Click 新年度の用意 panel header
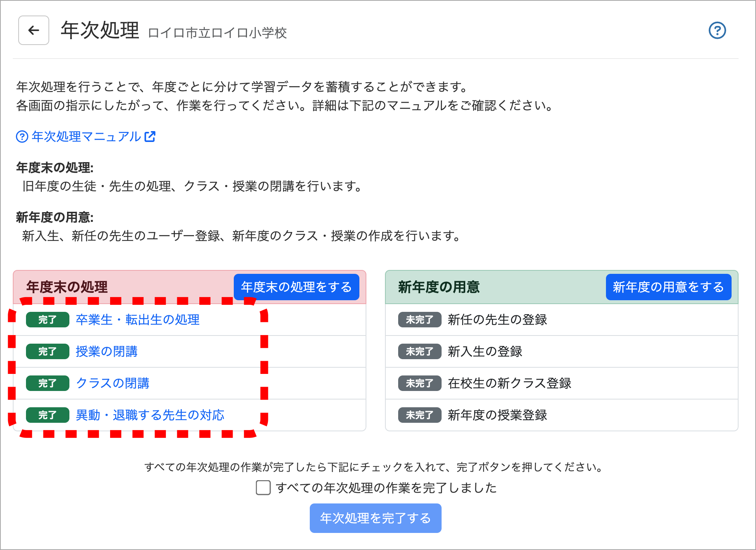Viewport: 756px width, 550px height. tap(439, 287)
